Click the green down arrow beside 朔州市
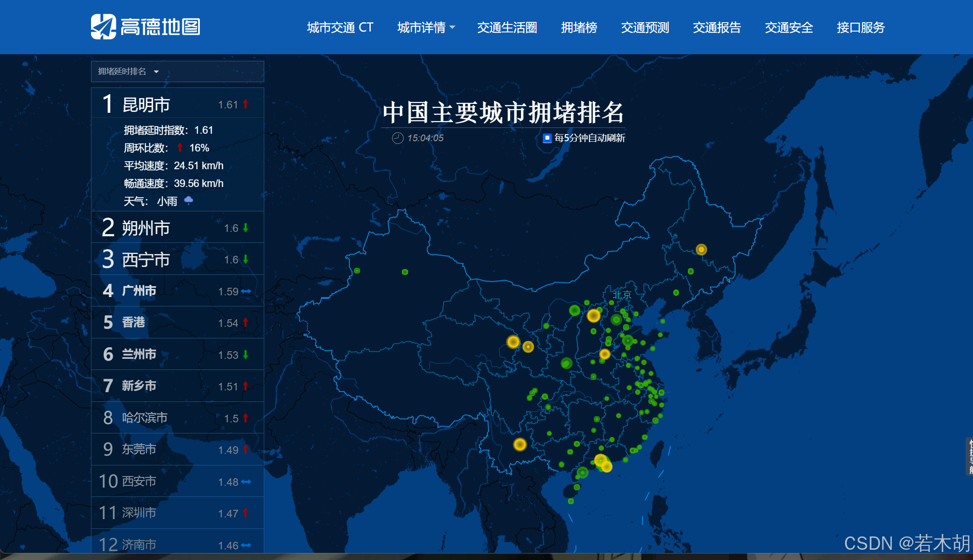 pyautogui.click(x=246, y=228)
